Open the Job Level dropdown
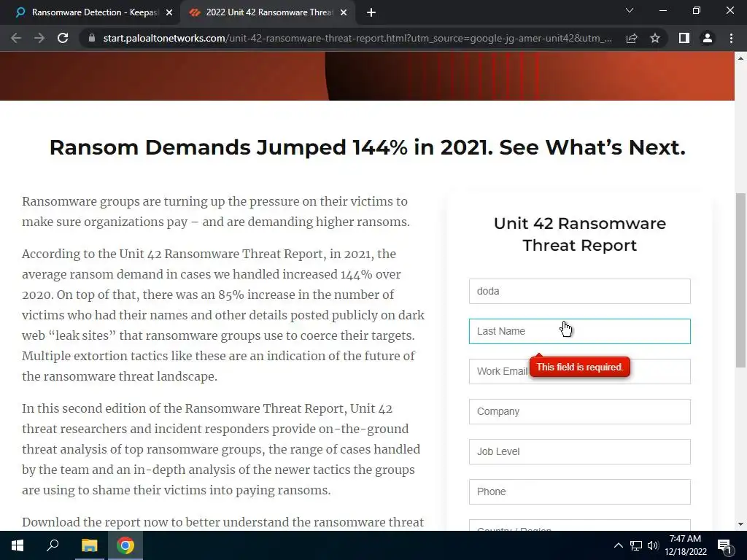This screenshot has height=560, width=747. click(579, 451)
